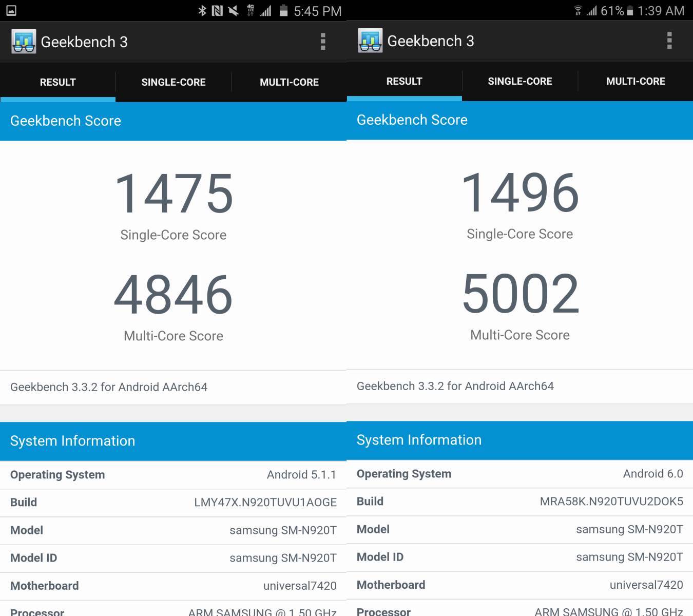
Task: Tap the Bluetooth icon in the status bar
Action: coord(202,11)
